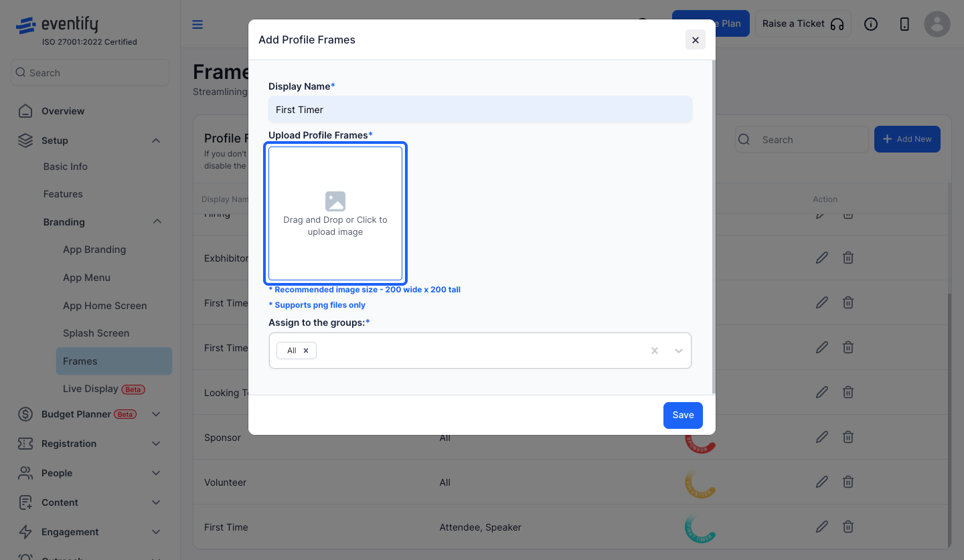Image resolution: width=964 pixels, height=560 pixels.
Task: Open Basic Info page
Action: pos(66,167)
